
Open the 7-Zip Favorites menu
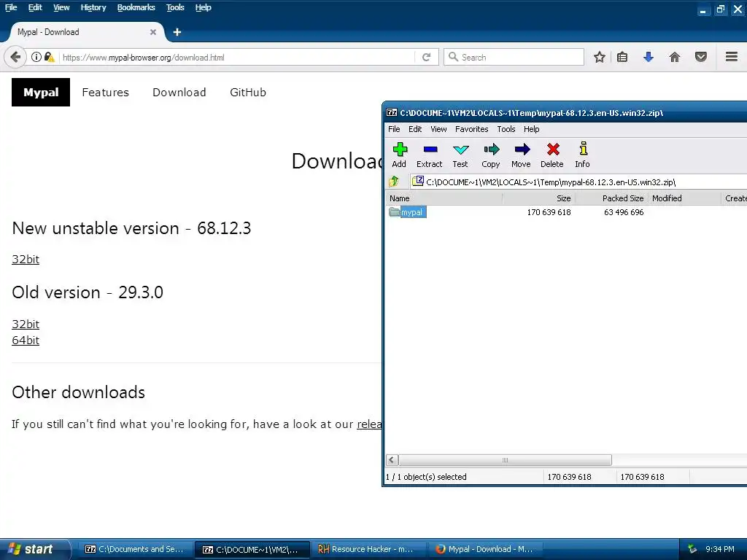472,129
